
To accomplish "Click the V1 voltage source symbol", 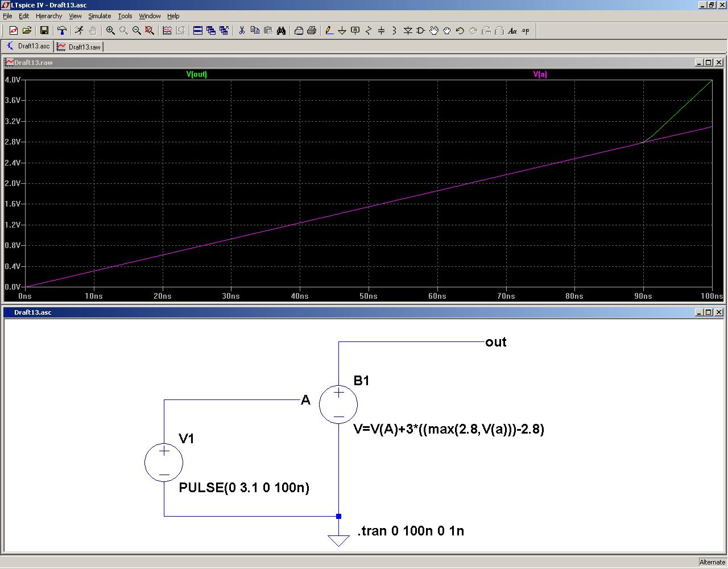I will (x=164, y=463).
